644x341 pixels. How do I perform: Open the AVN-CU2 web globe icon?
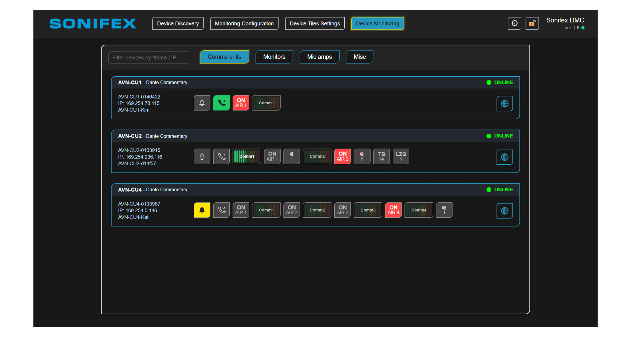click(504, 157)
